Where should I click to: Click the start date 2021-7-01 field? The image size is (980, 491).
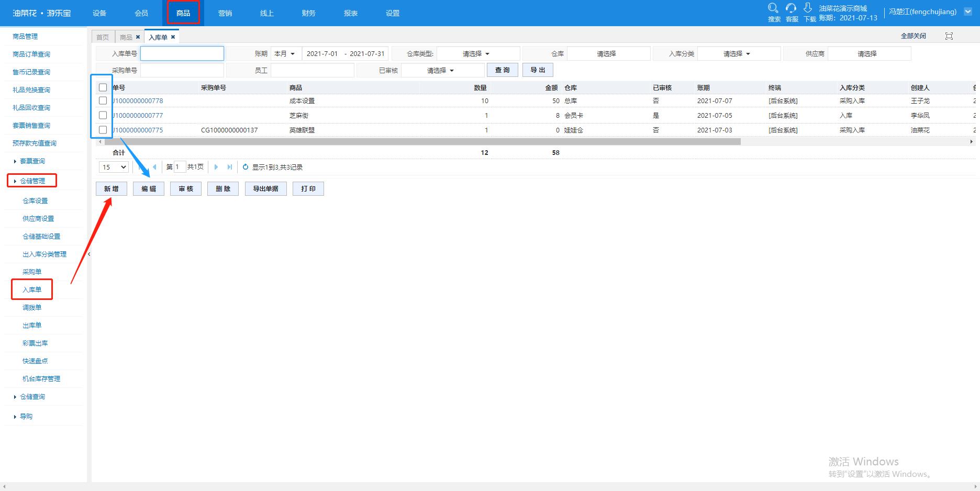click(322, 53)
